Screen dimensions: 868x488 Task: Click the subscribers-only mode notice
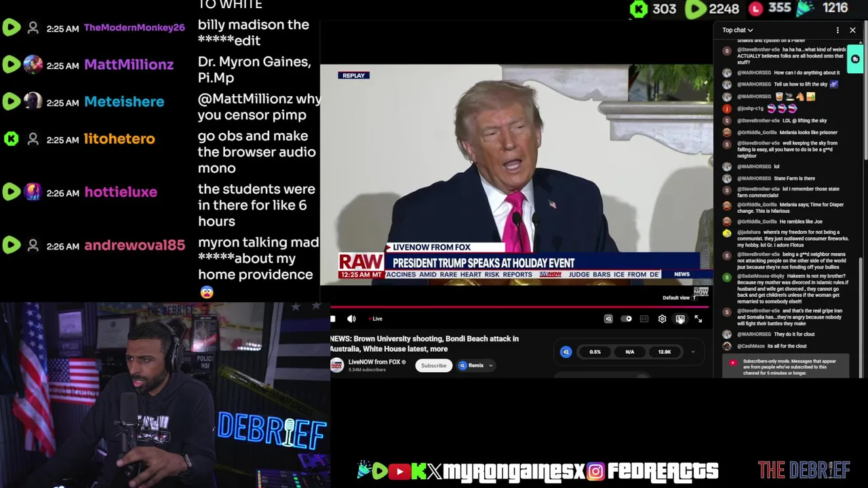(x=787, y=367)
